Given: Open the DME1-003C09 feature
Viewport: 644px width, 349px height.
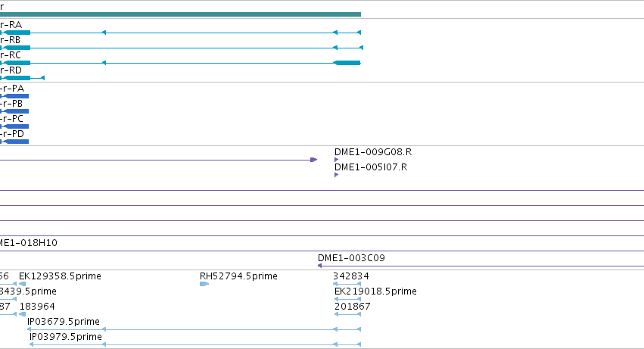Looking at the screenshot, I should (481, 266).
